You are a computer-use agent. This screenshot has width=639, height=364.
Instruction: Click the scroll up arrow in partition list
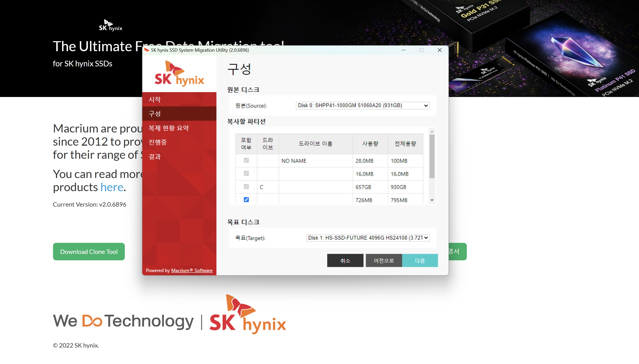[x=432, y=131]
